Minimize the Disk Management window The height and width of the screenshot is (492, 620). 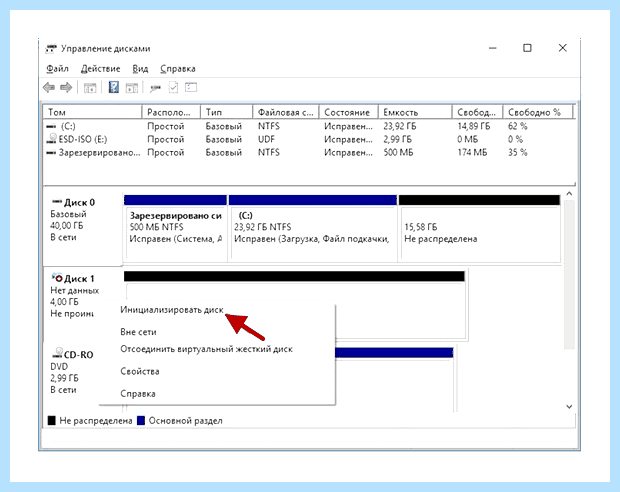(x=493, y=48)
